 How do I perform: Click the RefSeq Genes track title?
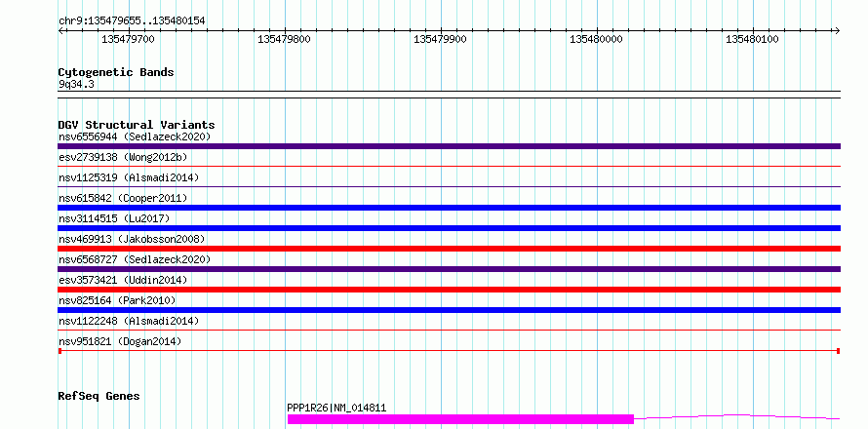[99, 396]
